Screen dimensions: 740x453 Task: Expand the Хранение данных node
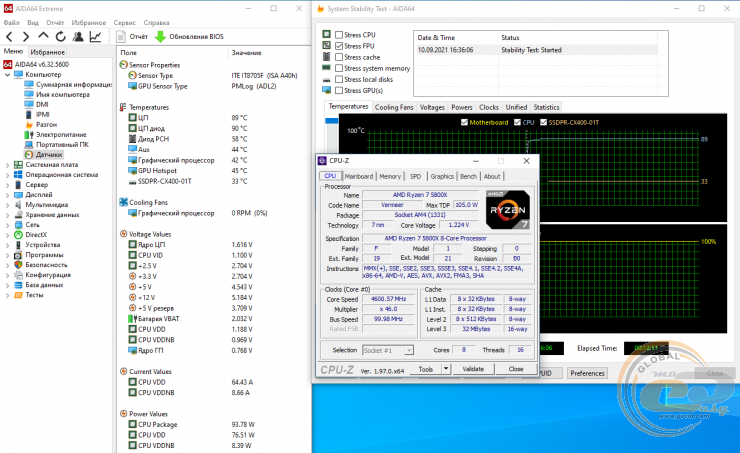click(7, 215)
